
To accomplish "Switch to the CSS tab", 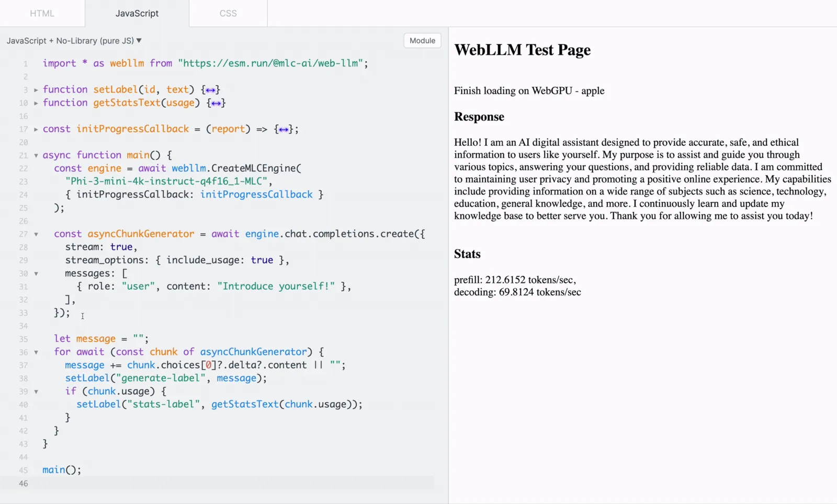I will tap(228, 13).
